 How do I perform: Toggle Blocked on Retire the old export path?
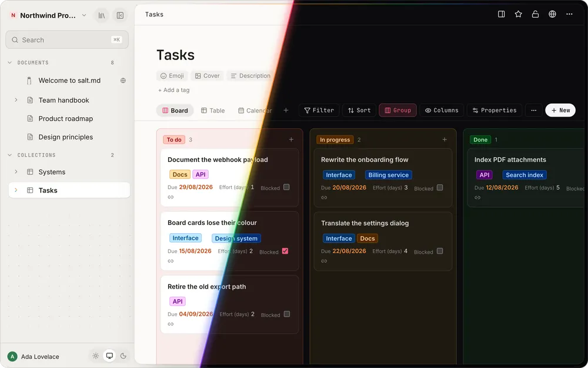[x=287, y=314]
